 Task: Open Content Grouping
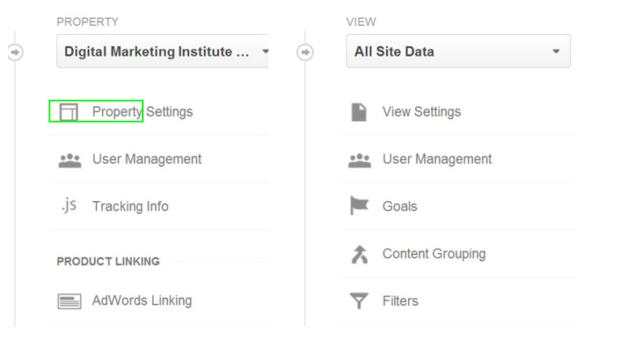[434, 254]
